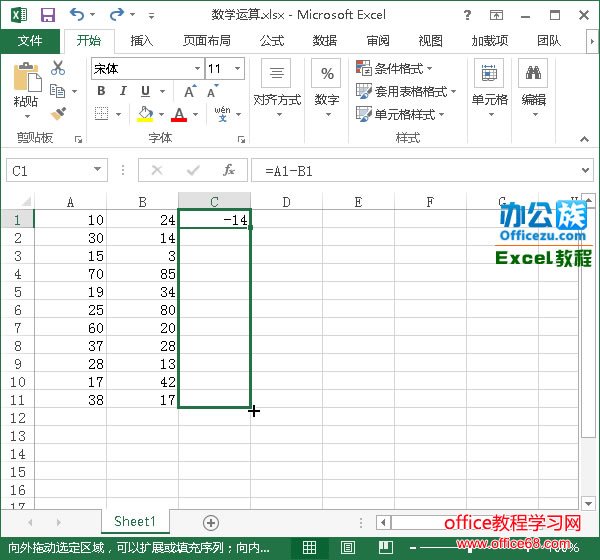600x560 pixels.
Task: Open the 加载项 (Add-ins) tab
Action: [490, 41]
